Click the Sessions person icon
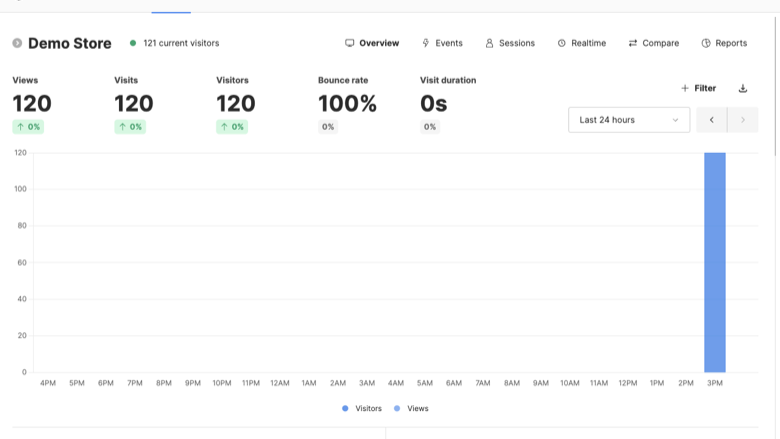The image size is (780, 439). click(489, 43)
